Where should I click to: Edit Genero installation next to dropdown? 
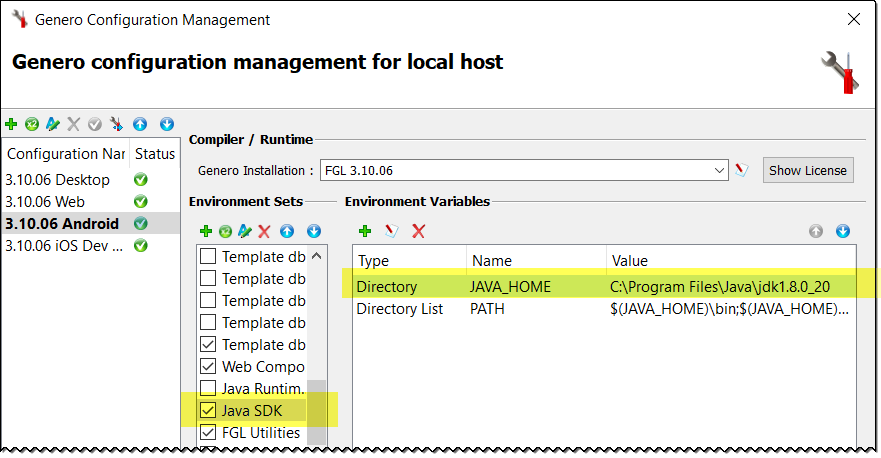coord(742,170)
